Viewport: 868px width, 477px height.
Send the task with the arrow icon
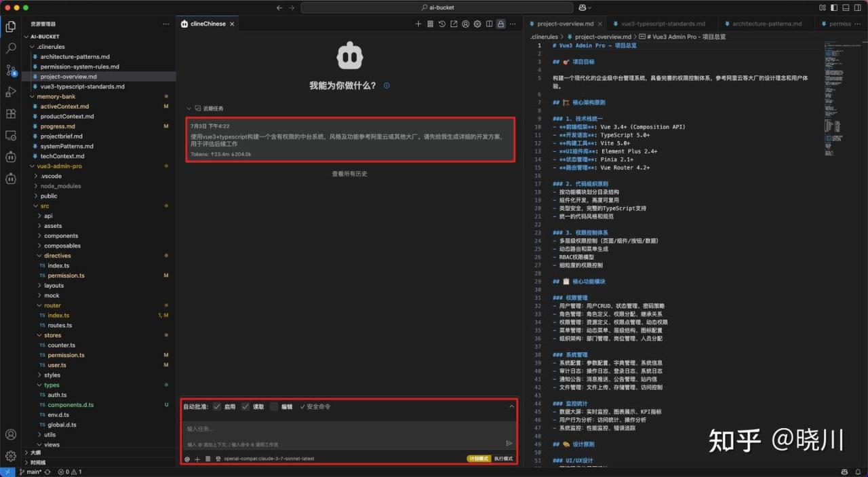pos(509,443)
